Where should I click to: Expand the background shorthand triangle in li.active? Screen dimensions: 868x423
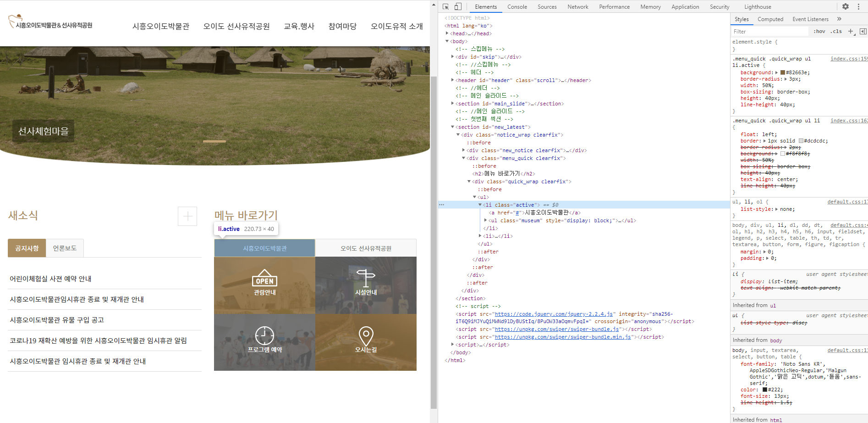tap(776, 72)
